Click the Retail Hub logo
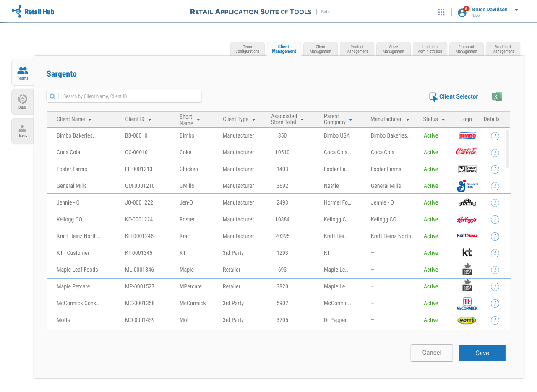Image resolution: width=537 pixels, height=392 pixels. (33, 12)
